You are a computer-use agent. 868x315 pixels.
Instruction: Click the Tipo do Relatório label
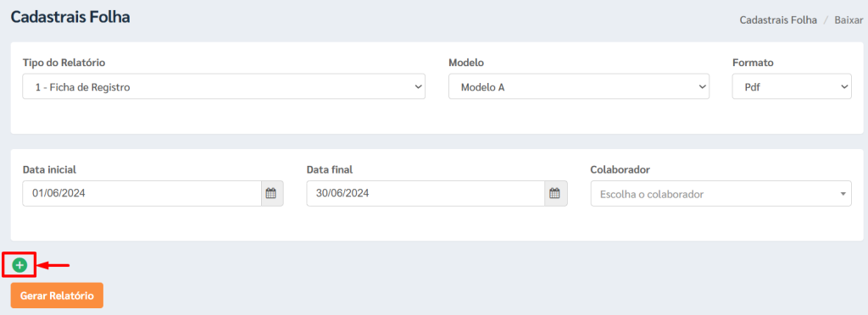coord(64,63)
